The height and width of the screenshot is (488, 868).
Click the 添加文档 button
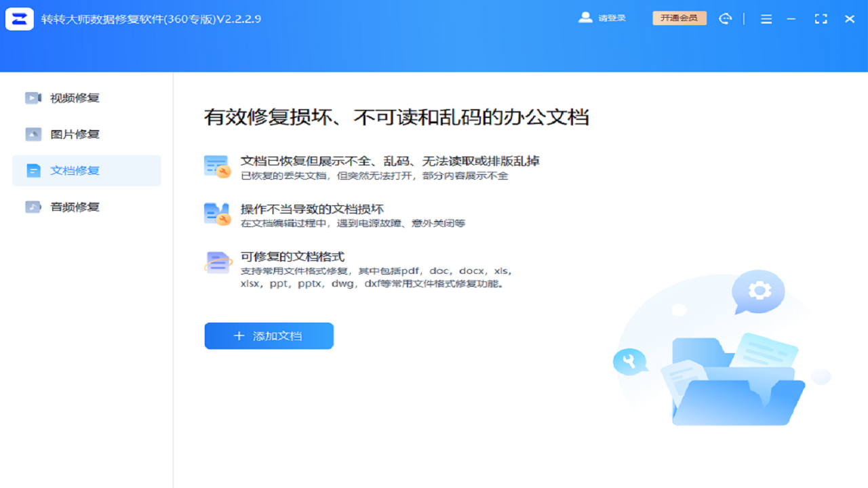(269, 335)
